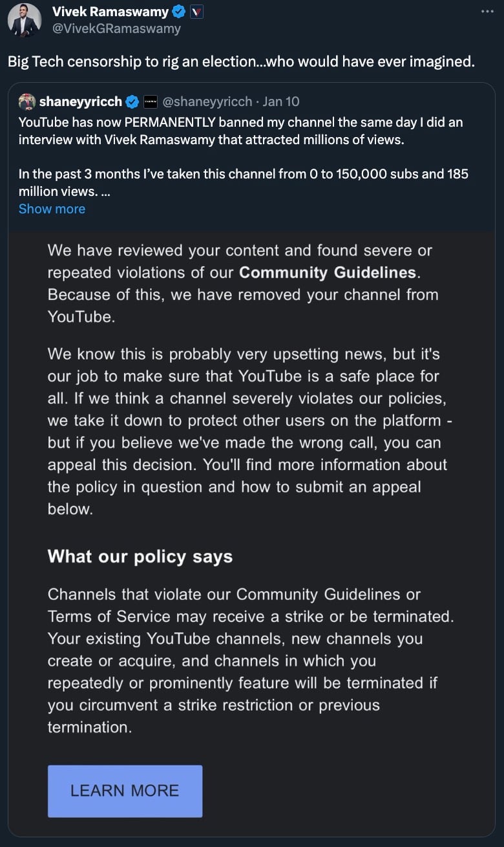
Task: Click shaneyyricch's small profile avatar
Action: [26, 101]
